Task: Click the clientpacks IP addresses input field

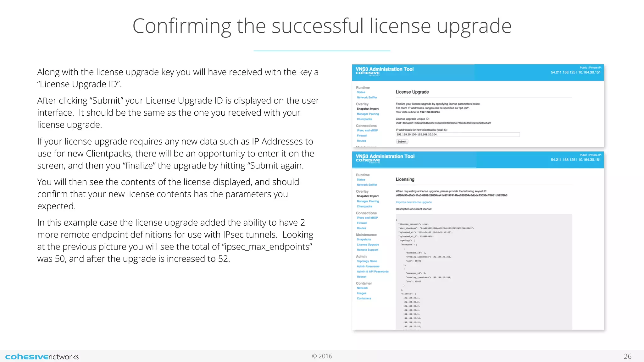Action: click(458, 134)
